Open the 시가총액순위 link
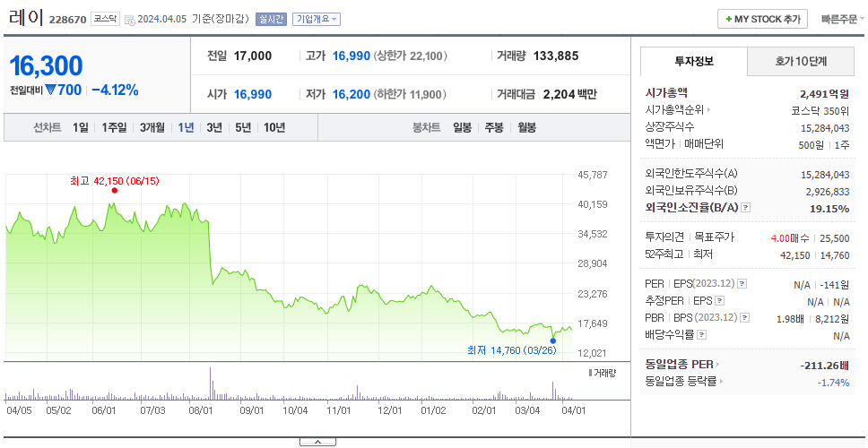 [678, 110]
